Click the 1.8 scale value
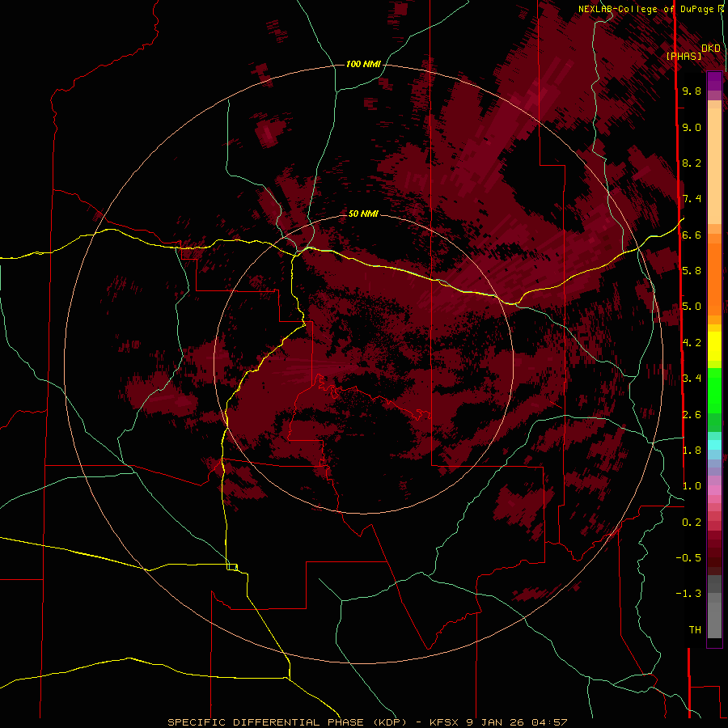Screen dimensions: 728x728 (x=692, y=451)
